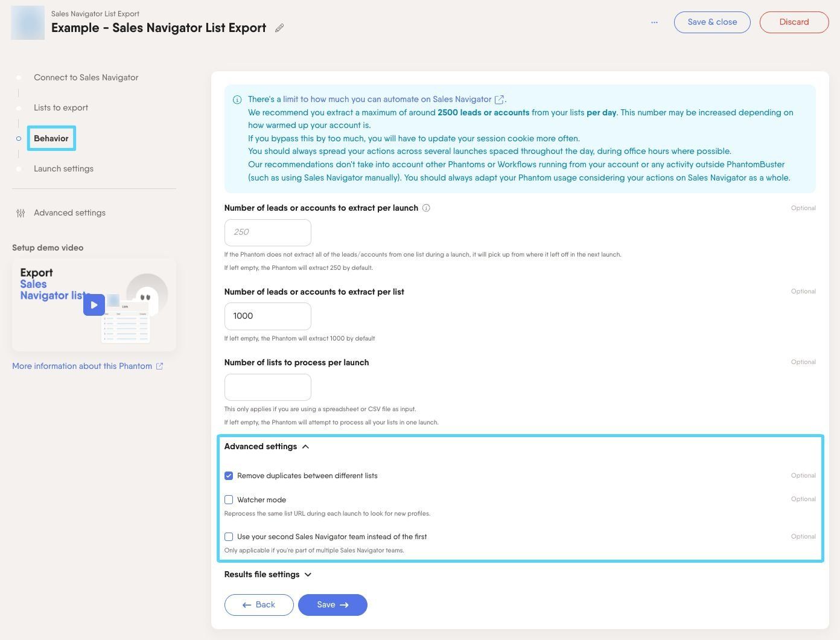Uncheck Remove duplicates between different lists
The height and width of the screenshot is (640, 840).
click(229, 476)
